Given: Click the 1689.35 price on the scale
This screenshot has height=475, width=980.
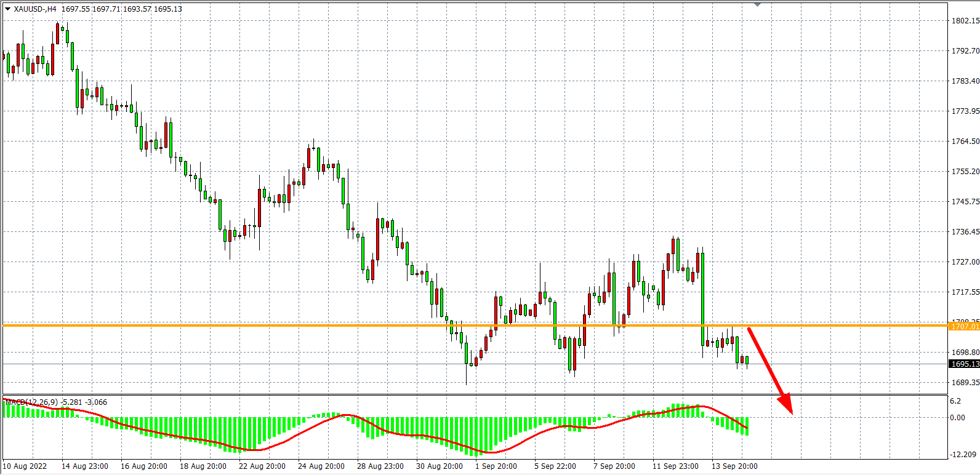Looking at the screenshot, I should [x=965, y=383].
